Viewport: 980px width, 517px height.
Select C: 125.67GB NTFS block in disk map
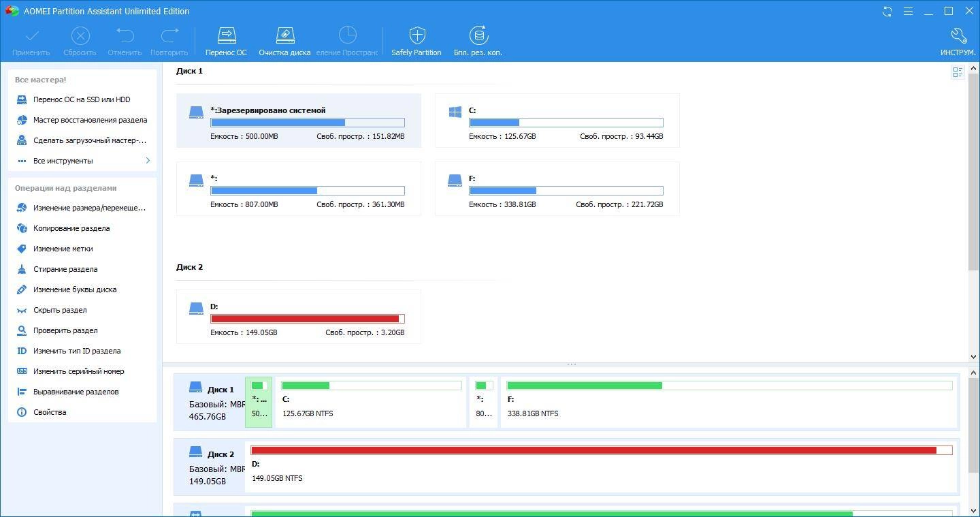371,403
